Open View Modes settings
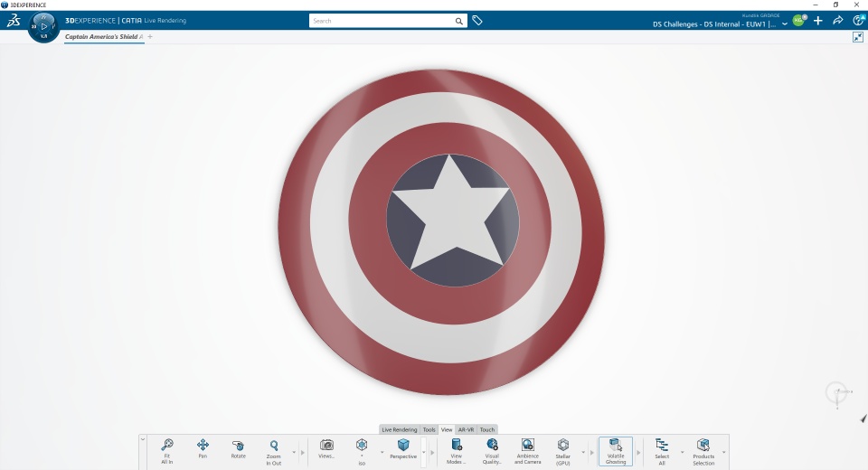Screen dimensions: 868x470 click(456, 451)
